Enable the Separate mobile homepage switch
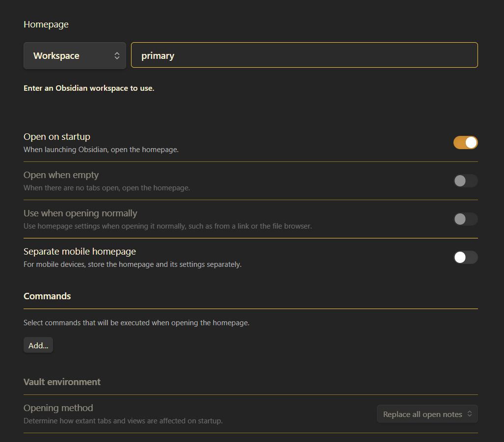 (x=465, y=257)
